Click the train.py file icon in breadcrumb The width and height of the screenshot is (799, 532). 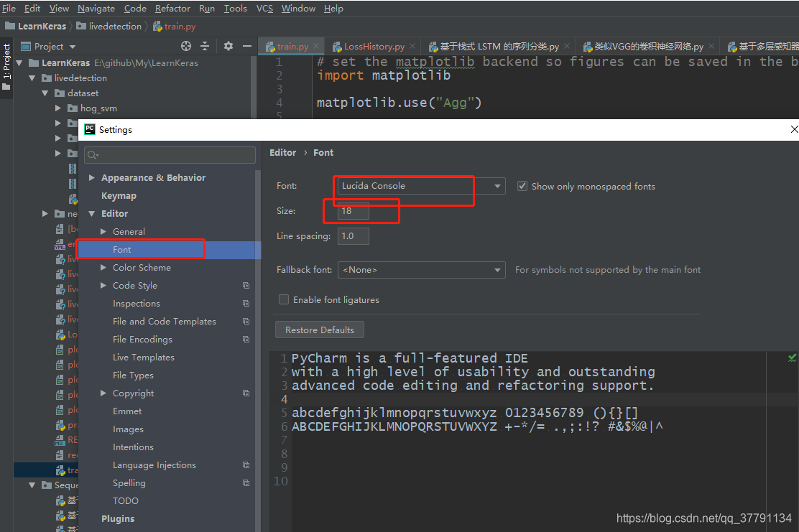[x=157, y=26]
